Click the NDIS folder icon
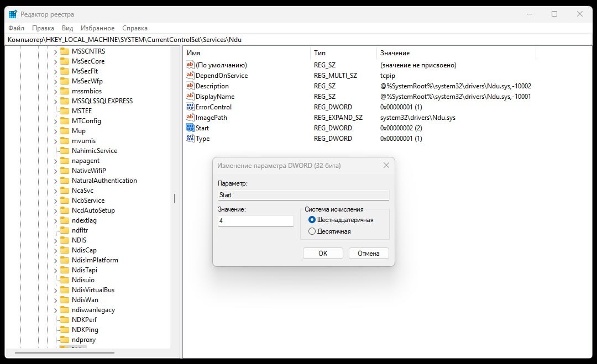 tap(65, 240)
